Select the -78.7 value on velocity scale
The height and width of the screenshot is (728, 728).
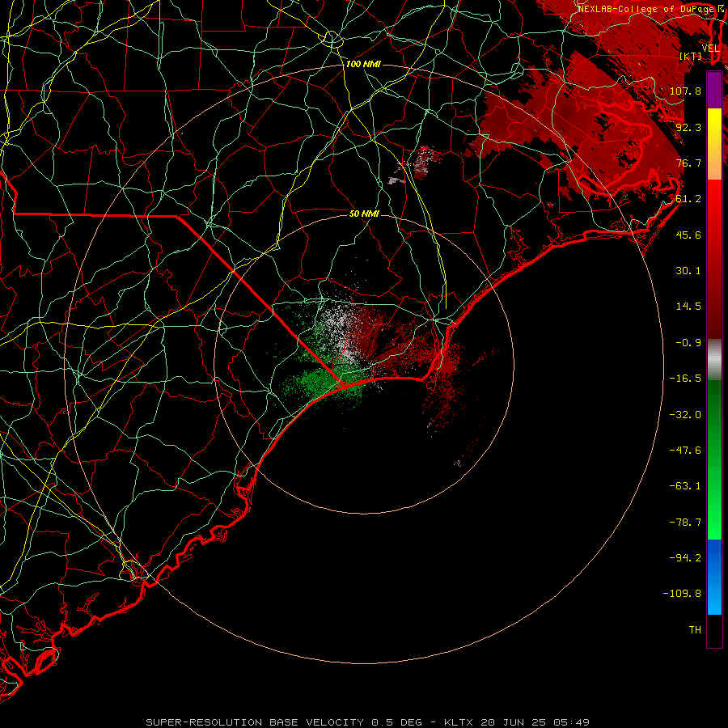(x=685, y=523)
